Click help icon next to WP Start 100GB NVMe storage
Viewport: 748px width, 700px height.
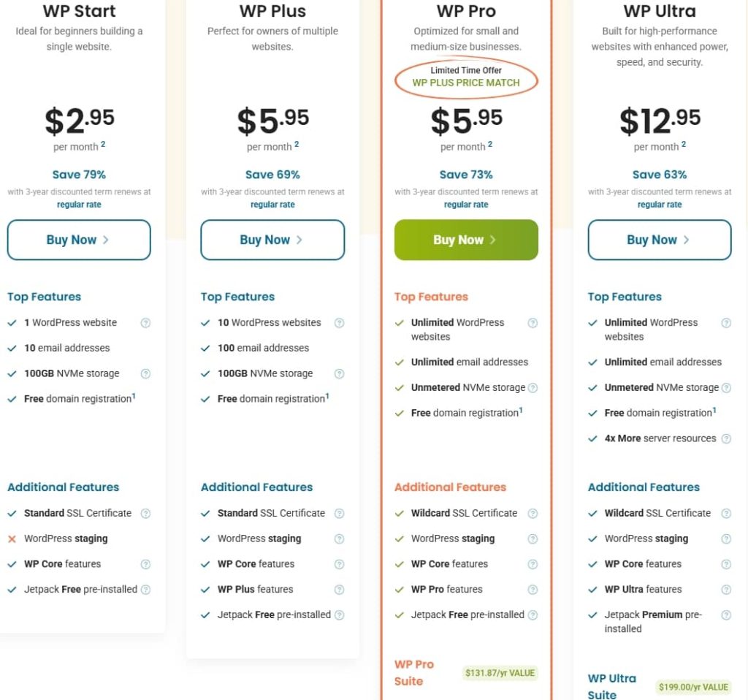145,374
